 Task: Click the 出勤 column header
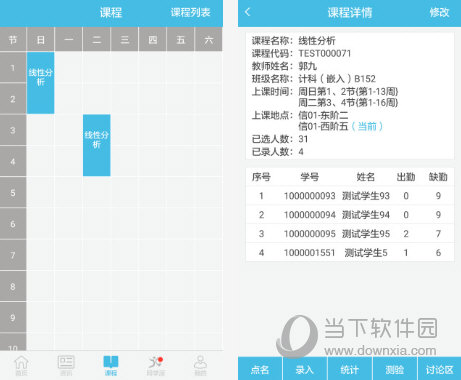tap(406, 176)
